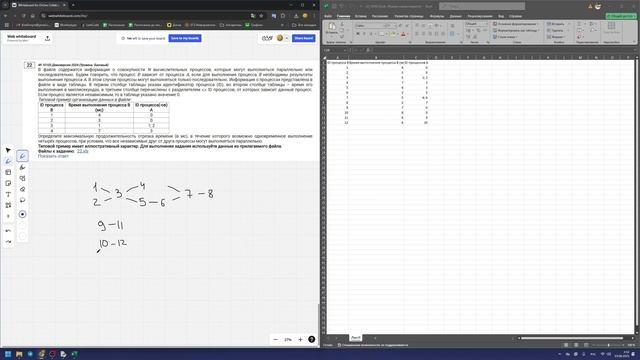Select the arrow cursor tool on whiteboard
Viewport: 640px width, 360px height.
8,150
